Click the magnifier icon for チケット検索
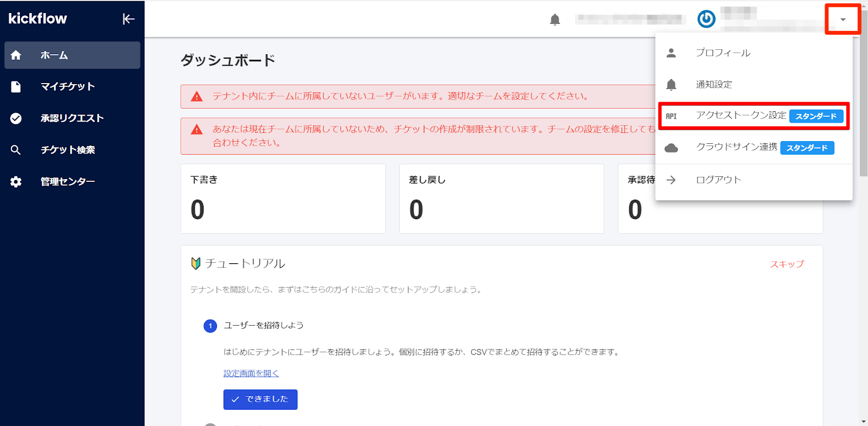 (16, 150)
